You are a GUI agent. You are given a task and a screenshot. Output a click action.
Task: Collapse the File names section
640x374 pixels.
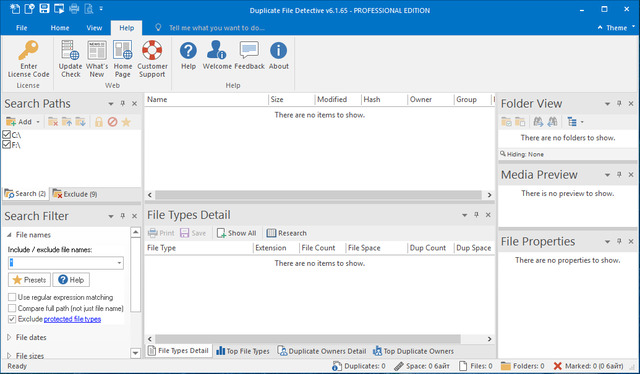click(x=9, y=235)
